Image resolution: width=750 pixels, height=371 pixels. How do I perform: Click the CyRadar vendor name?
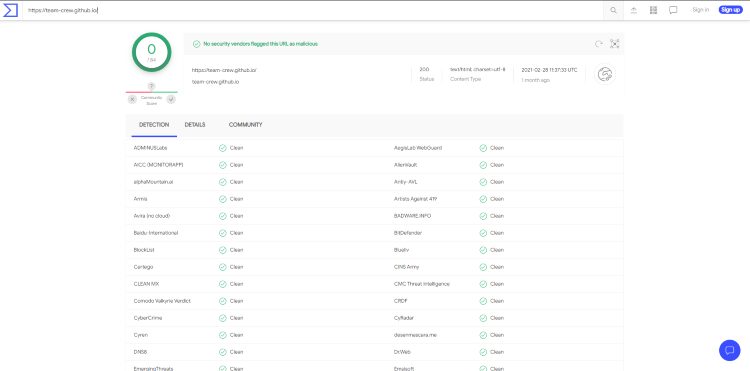[x=404, y=318]
